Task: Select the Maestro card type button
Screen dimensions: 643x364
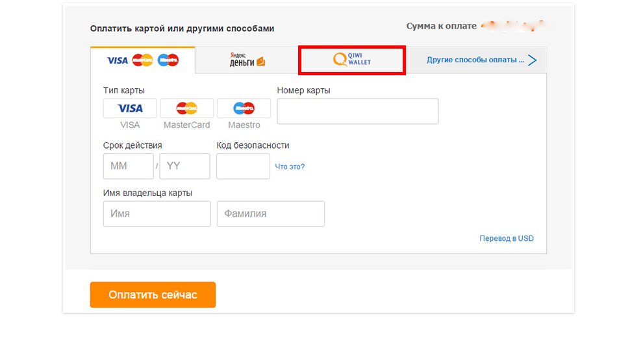Action: coord(244,108)
